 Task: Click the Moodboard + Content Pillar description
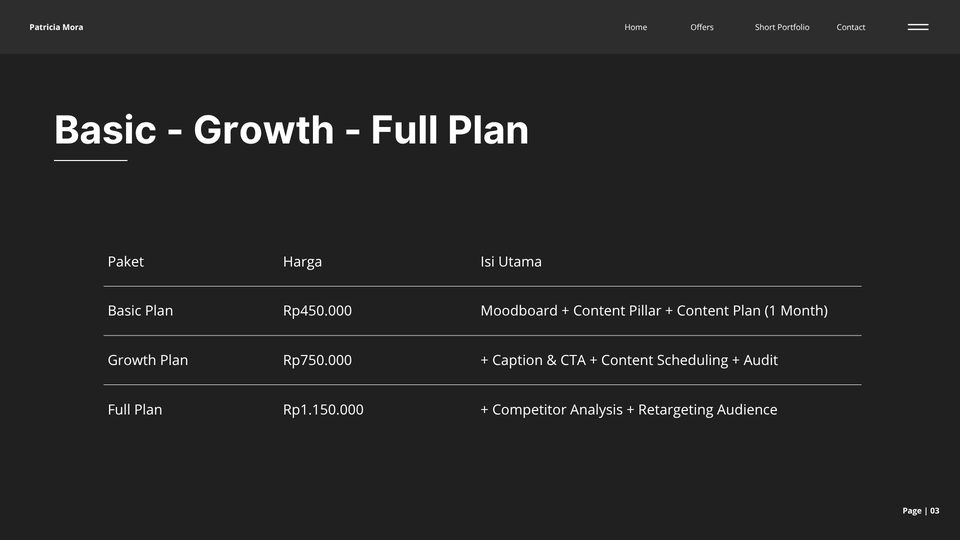click(x=654, y=311)
